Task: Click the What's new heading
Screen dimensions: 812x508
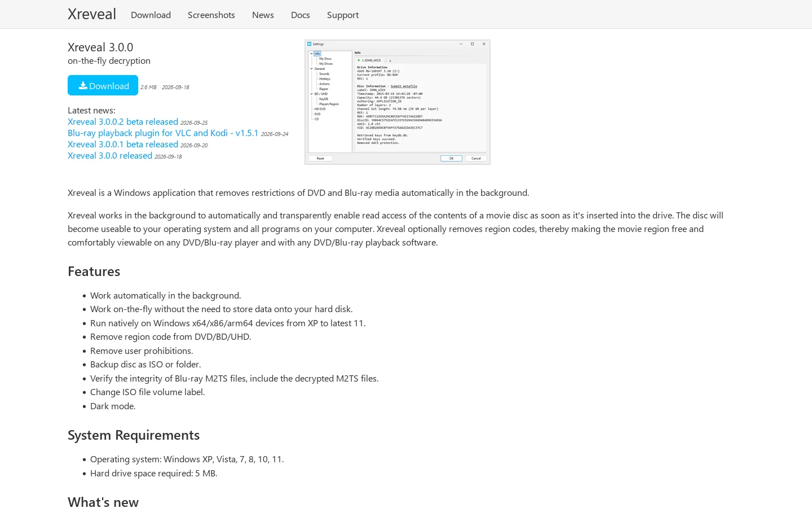Action: (x=103, y=502)
